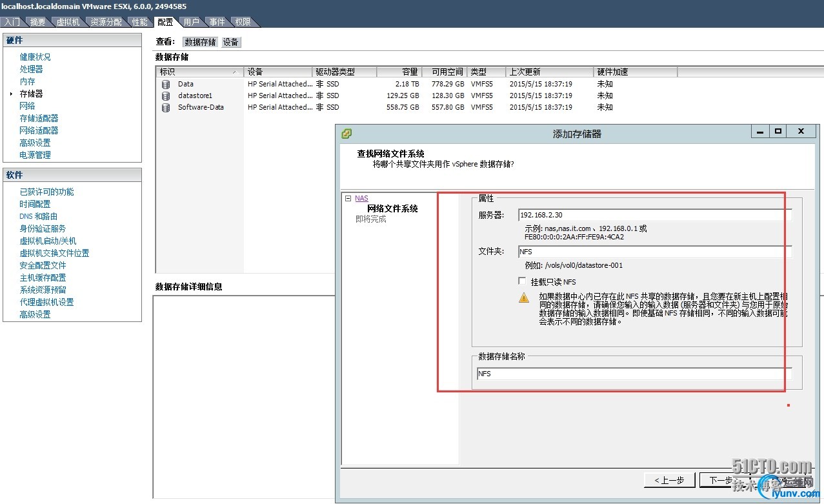Open the 事件 tab
The image size is (824, 504).
(x=217, y=22)
